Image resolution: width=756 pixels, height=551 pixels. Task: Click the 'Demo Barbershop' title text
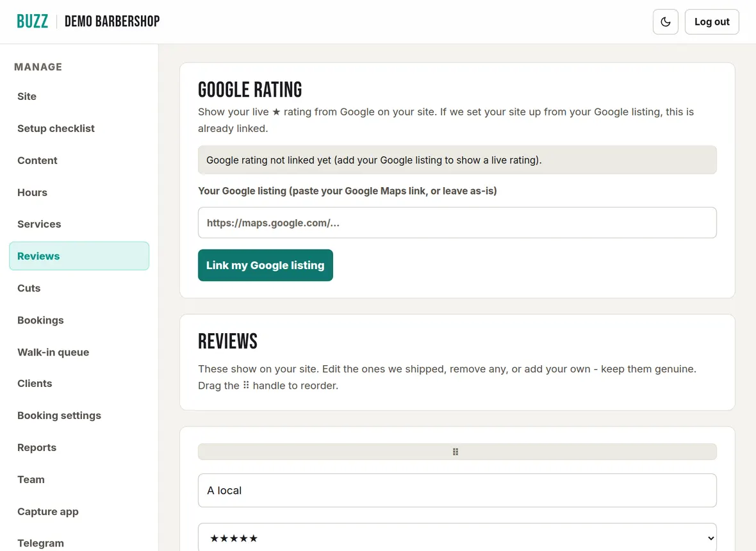point(112,21)
